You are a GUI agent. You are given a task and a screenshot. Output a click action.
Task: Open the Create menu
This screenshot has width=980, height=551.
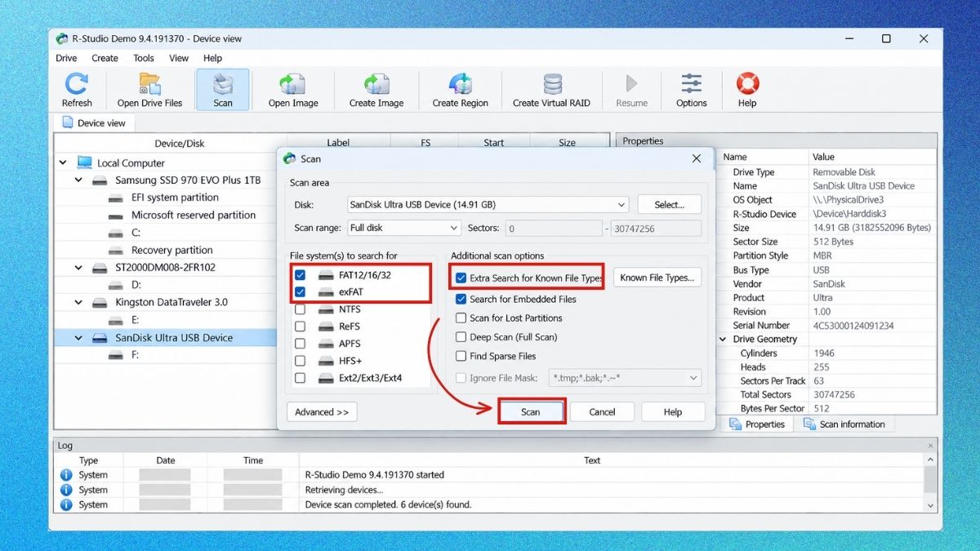105,58
